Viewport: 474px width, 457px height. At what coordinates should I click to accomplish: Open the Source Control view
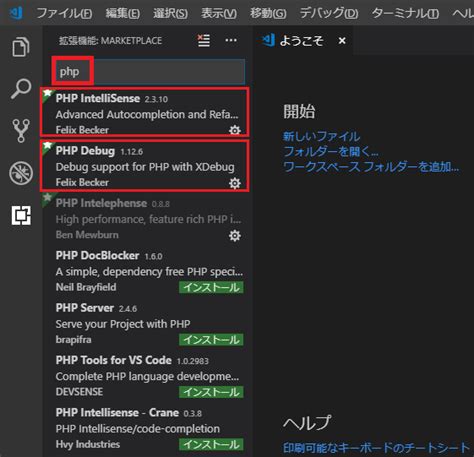click(x=21, y=131)
